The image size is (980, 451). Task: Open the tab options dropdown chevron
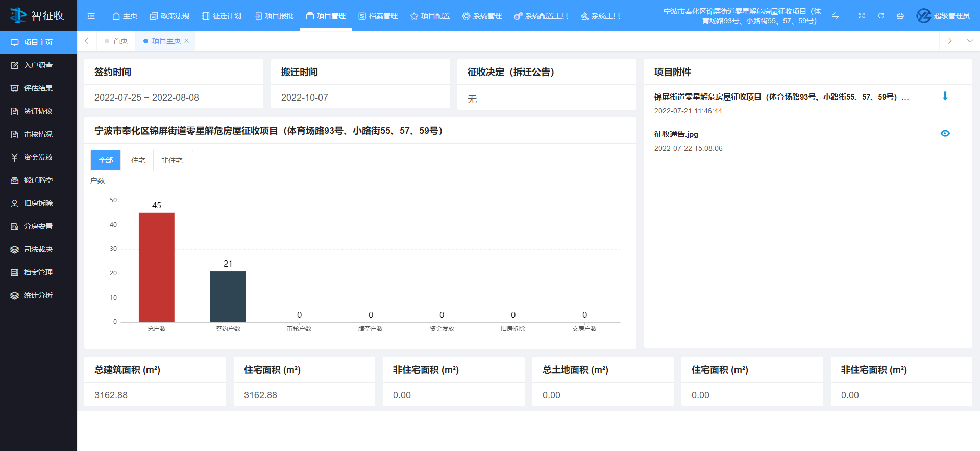[970, 41]
